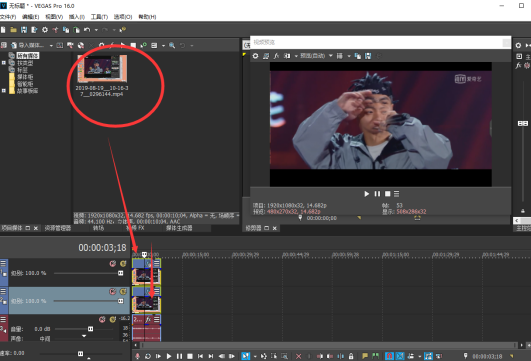Save snapshot to file in preview toolbar
This screenshot has width=531, height=361.
(368, 56)
